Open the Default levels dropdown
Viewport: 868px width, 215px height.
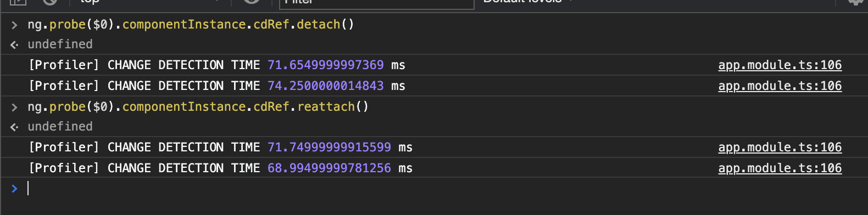tap(527, 2)
